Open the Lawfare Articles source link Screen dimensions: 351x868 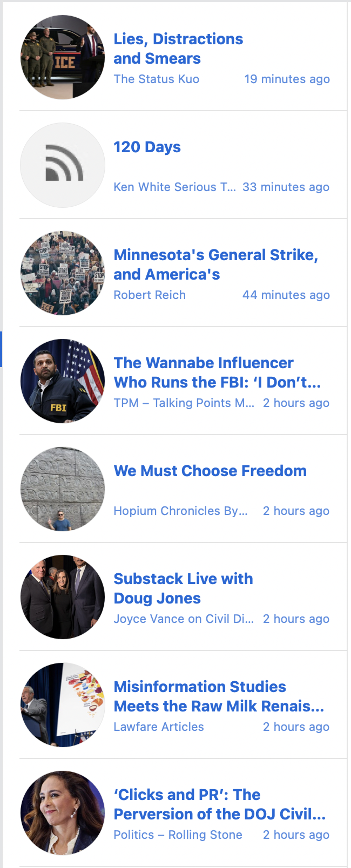pyautogui.click(x=159, y=727)
